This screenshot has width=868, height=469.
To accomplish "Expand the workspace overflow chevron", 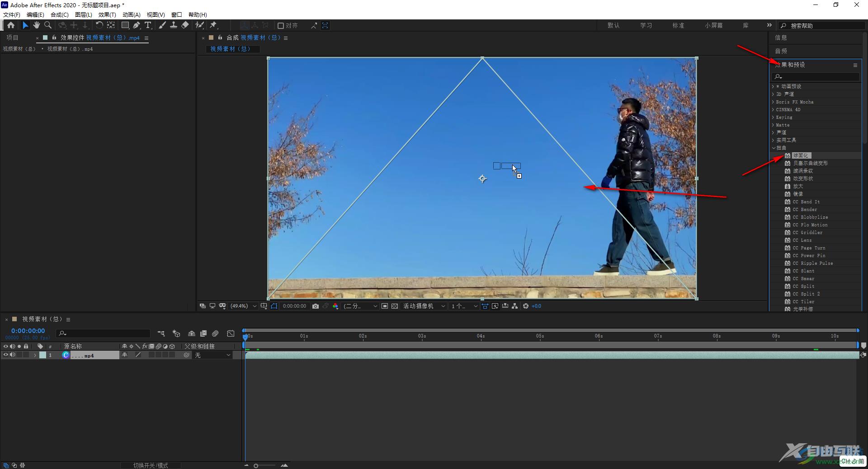I will coord(769,25).
